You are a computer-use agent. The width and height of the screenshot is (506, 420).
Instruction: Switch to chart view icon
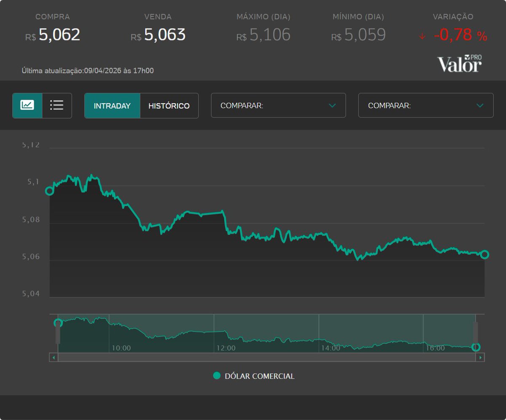pos(27,105)
